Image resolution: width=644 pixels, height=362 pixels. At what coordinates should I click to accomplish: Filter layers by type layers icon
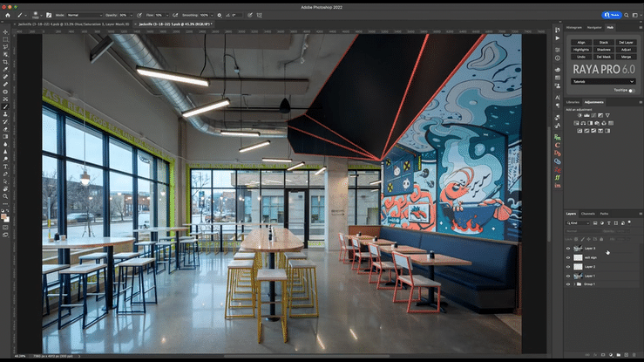608,223
